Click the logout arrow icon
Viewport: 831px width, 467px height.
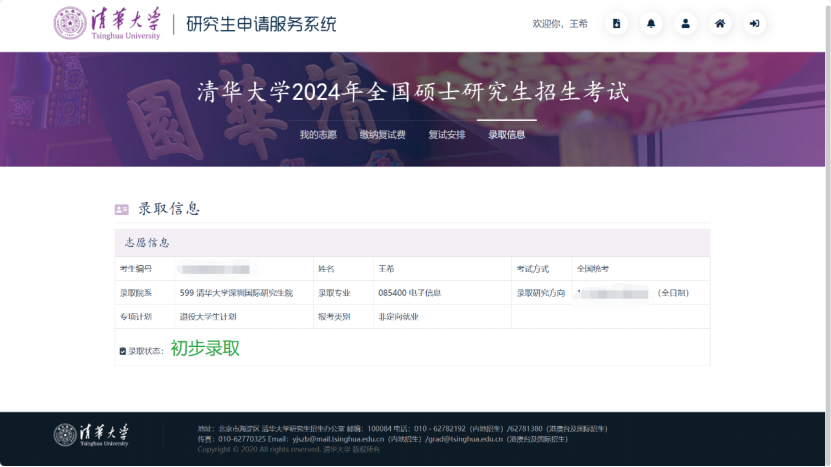(755, 24)
